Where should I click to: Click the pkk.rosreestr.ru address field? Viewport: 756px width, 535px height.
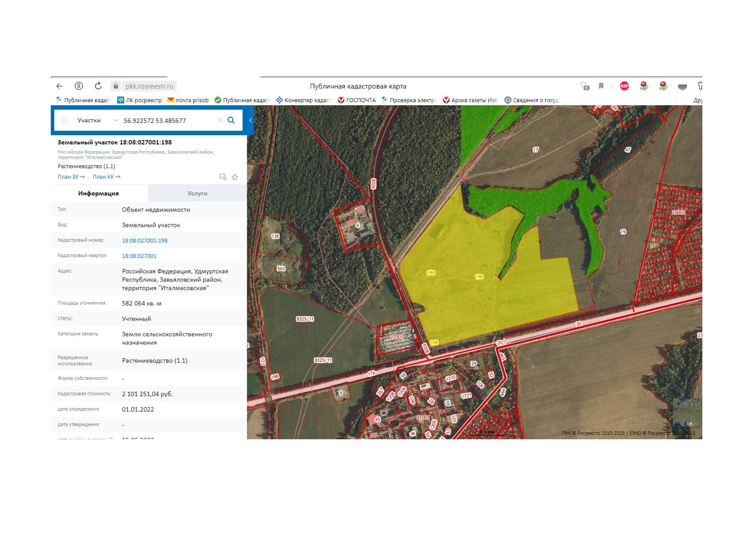[149, 86]
